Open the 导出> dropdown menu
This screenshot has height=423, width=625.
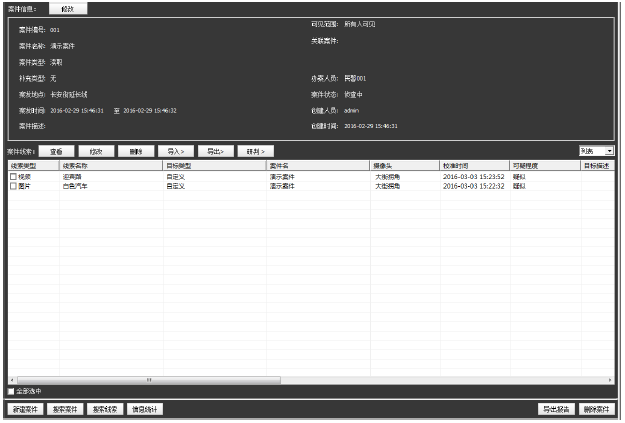coord(214,150)
